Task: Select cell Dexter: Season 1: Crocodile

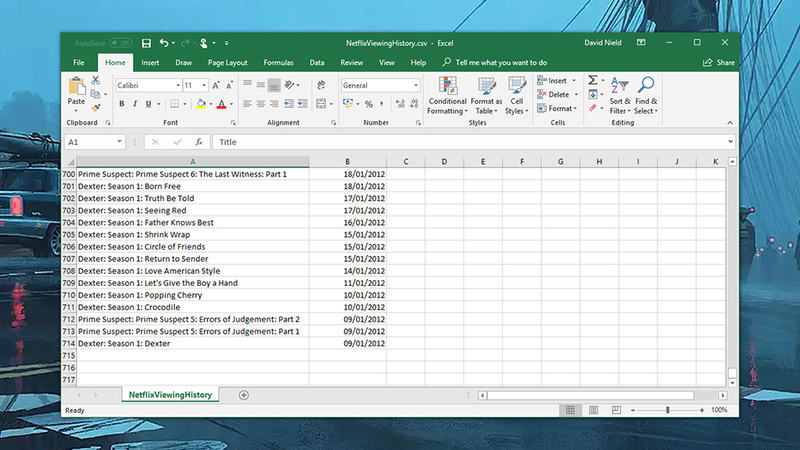Action: tap(193, 307)
